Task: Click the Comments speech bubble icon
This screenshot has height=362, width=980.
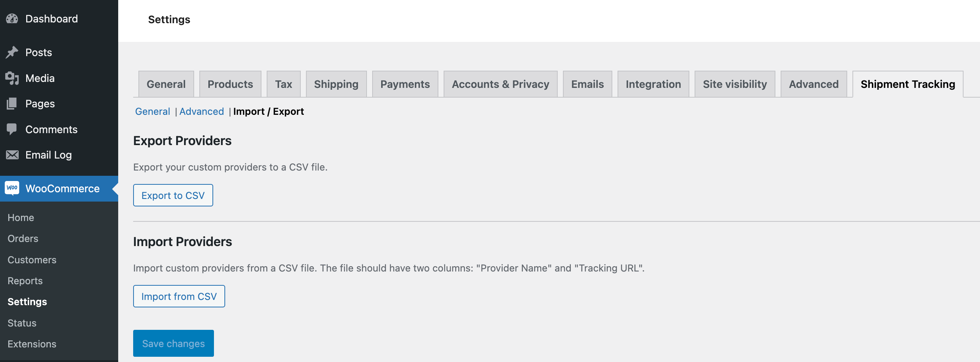Action: coord(12,129)
